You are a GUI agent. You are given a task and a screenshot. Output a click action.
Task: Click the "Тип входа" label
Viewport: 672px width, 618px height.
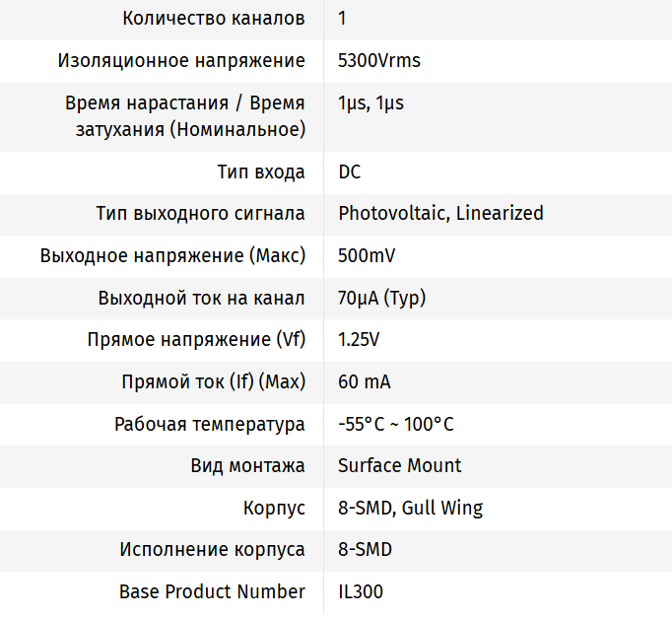(261, 172)
